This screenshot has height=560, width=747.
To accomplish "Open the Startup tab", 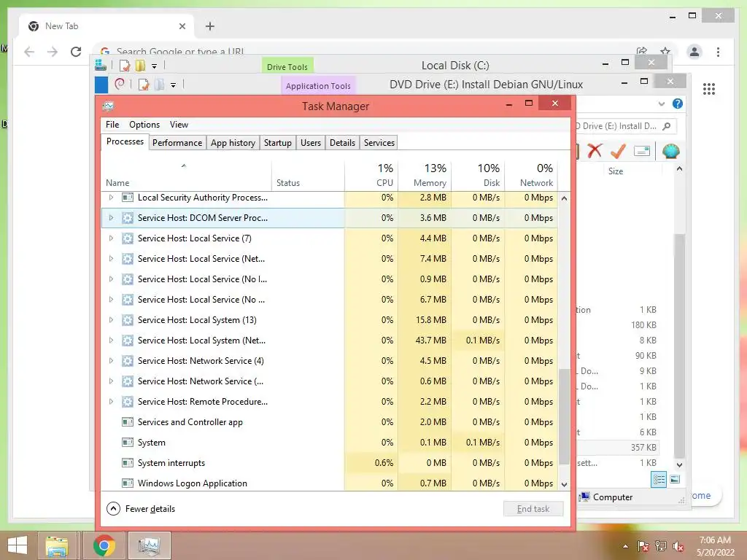I will click(x=278, y=143).
